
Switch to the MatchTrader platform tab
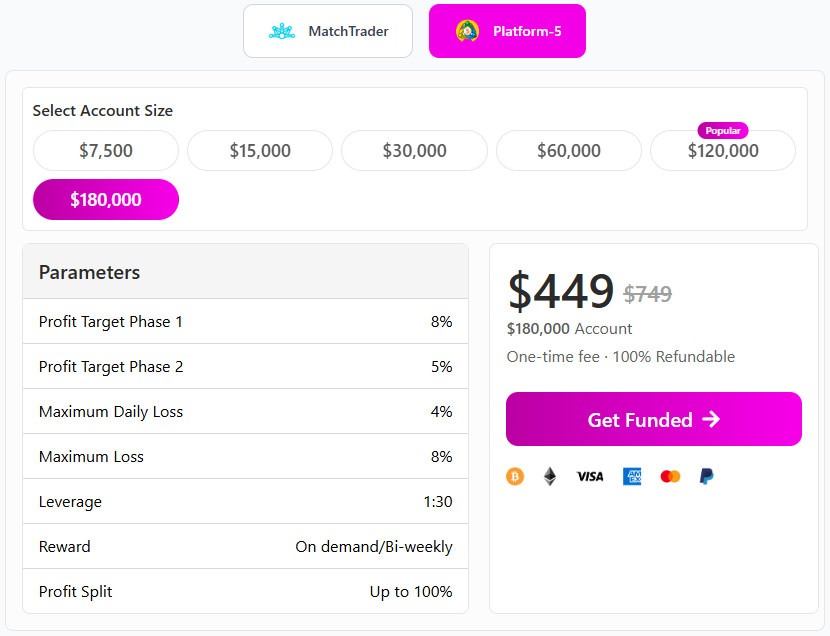pos(328,31)
